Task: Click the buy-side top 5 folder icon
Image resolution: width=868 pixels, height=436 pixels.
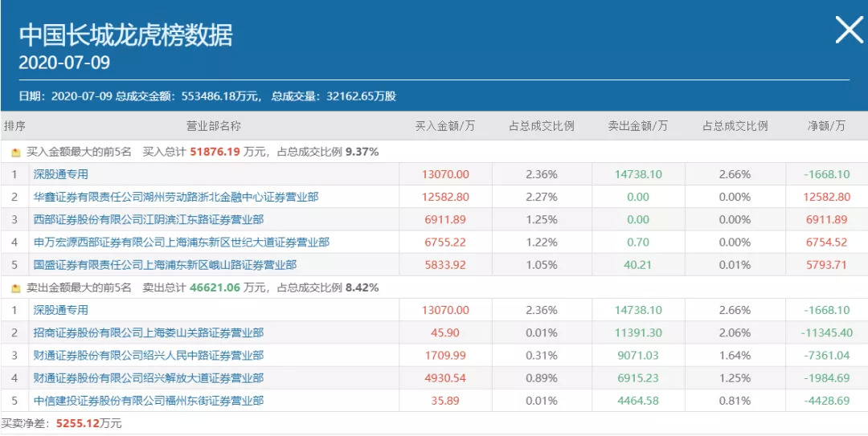Action: click(x=15, y=152)
